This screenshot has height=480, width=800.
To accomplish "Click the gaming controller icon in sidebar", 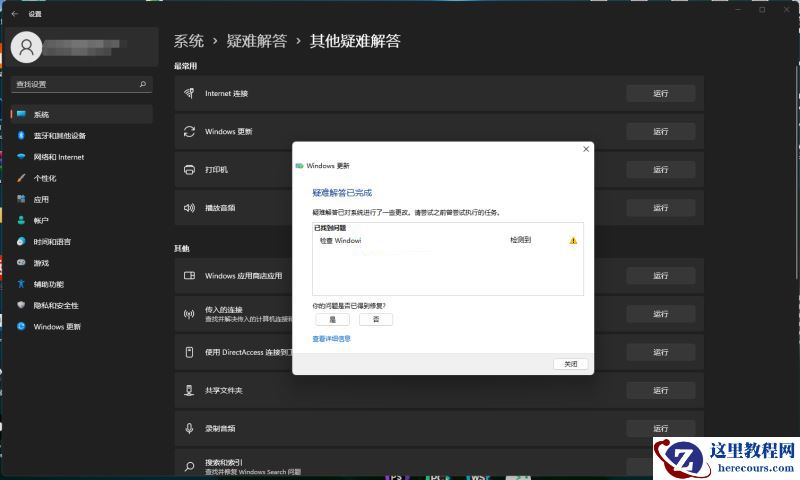I will 21,262.
